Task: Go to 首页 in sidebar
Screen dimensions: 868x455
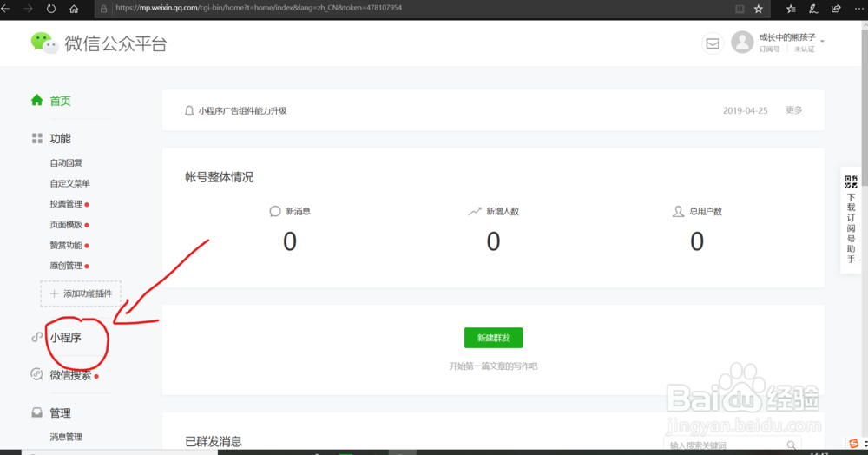Action: coord(61,101)
